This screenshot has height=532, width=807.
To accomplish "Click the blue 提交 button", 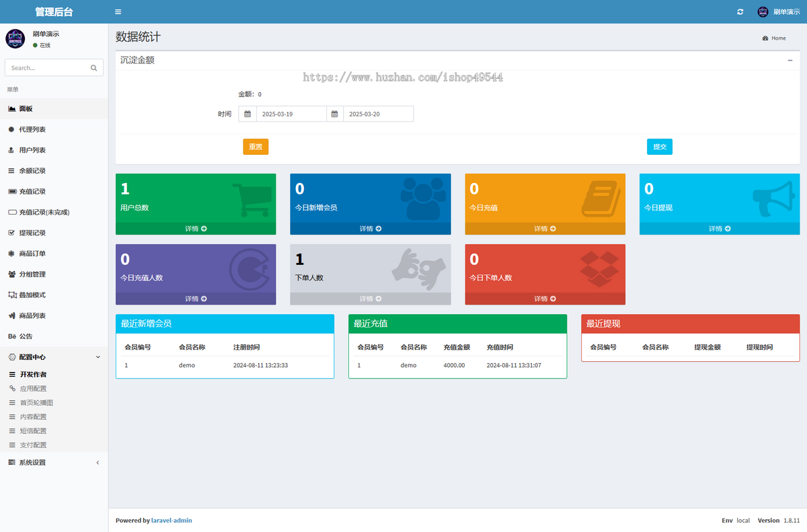I will click(660, 147).
